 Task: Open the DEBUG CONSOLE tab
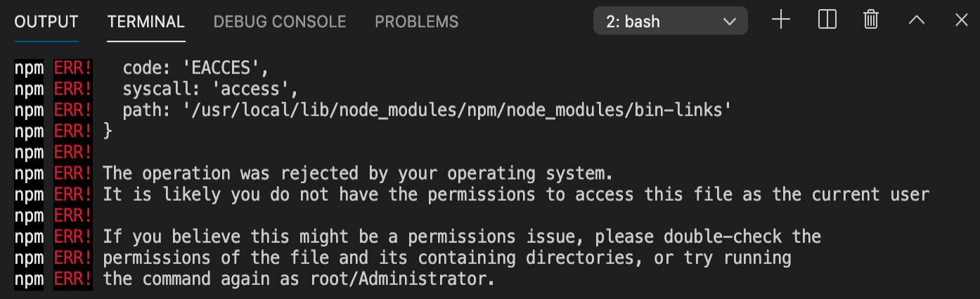click(280, 22)
